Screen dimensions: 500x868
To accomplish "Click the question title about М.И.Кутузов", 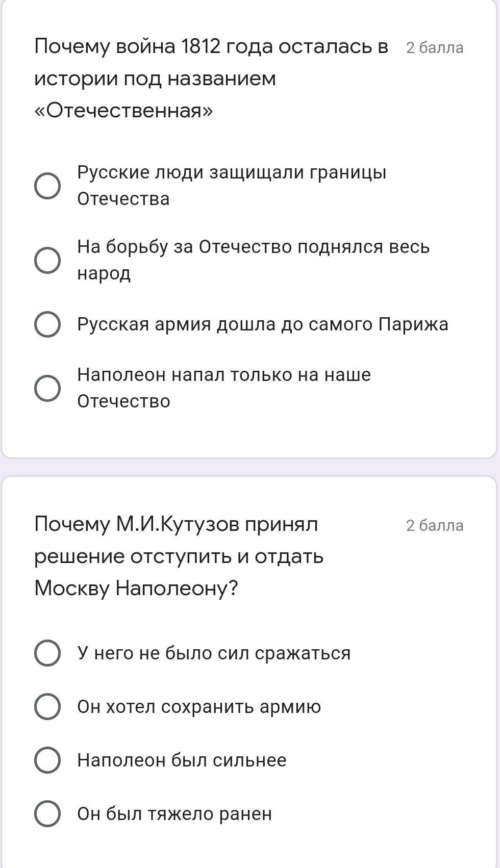I will click(179, 556).
